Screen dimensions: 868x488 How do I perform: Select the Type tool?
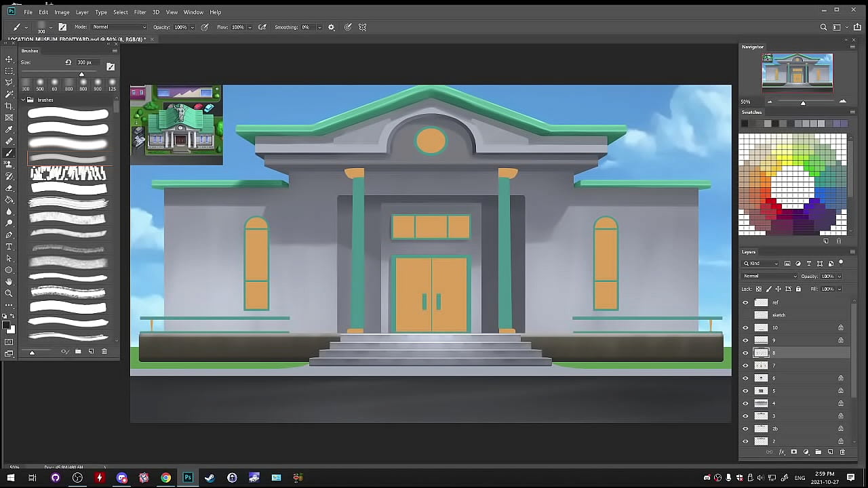pos(9,247)
